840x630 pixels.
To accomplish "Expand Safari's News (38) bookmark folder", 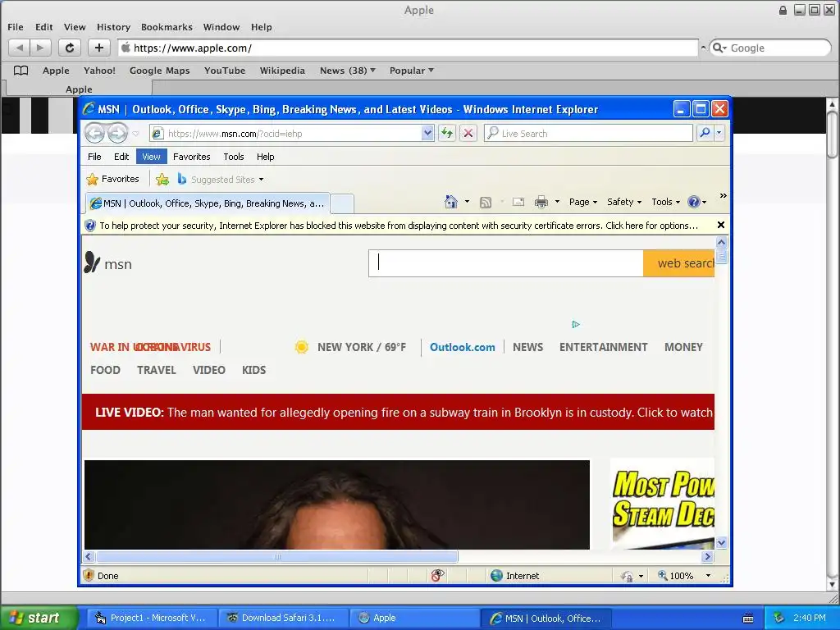I will tap(348, 71).
